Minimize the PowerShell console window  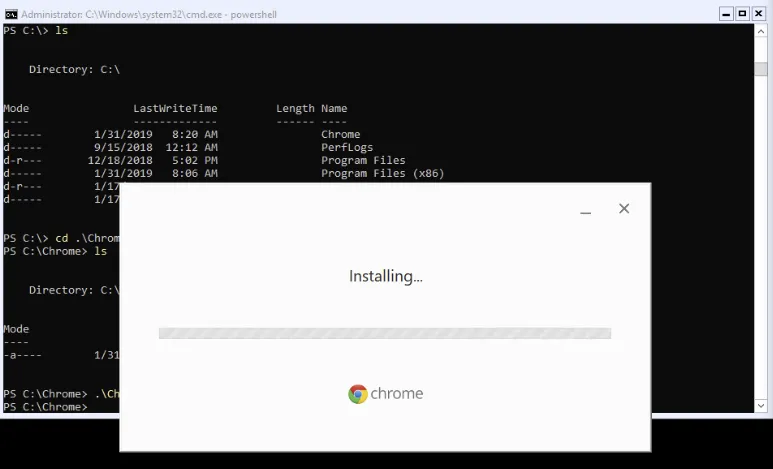pyautogui.click(x=726, y=14)
